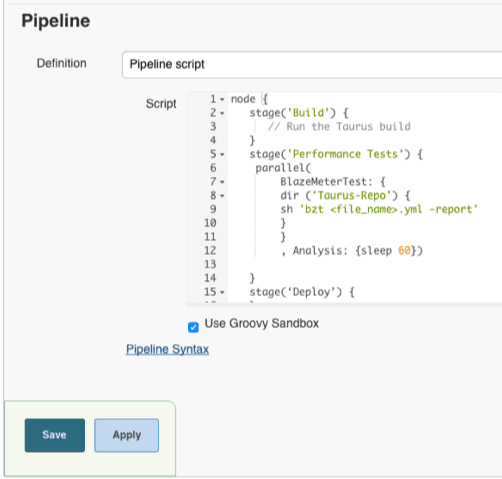Click the 'Performance Tests' string literal
Screen dimensions: 502x479
point(345,154)
